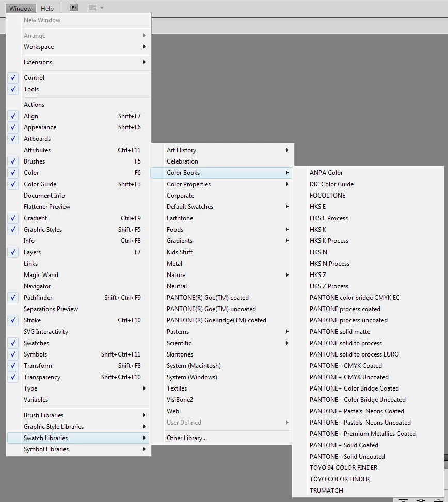Uncheck the Tools panel entry
Viewport: 448px width, 502px height.
78,89
